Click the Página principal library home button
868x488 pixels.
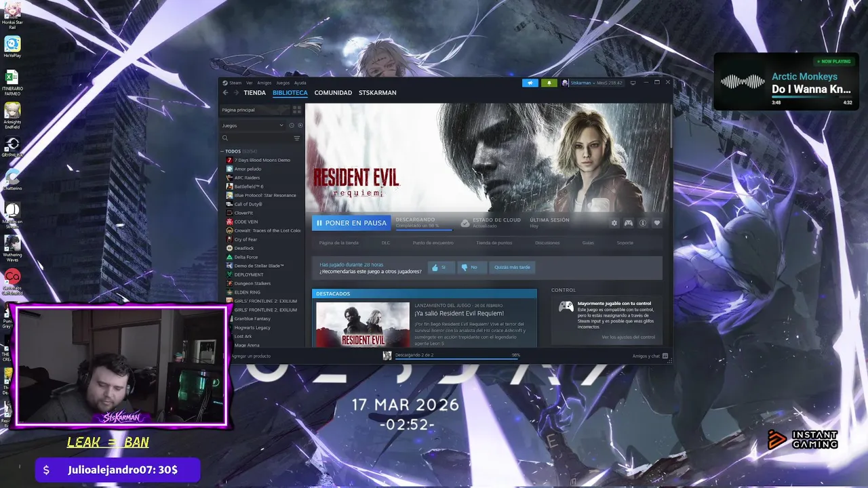click(254, 110)
